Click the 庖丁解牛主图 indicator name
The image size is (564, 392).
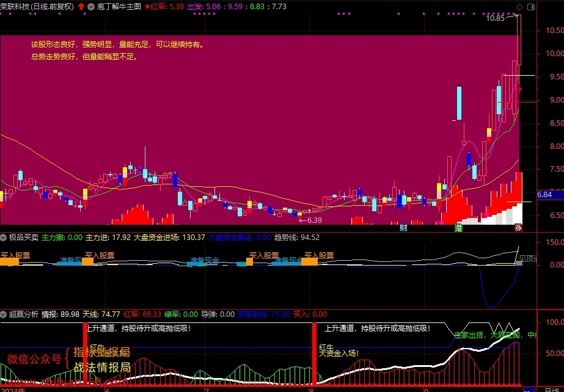pos(119,7)
